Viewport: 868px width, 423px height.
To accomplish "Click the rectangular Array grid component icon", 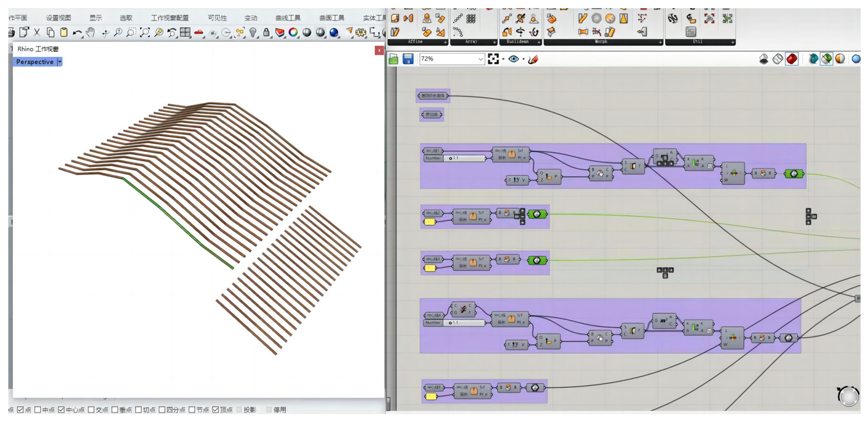I will [x=471, y=18].
